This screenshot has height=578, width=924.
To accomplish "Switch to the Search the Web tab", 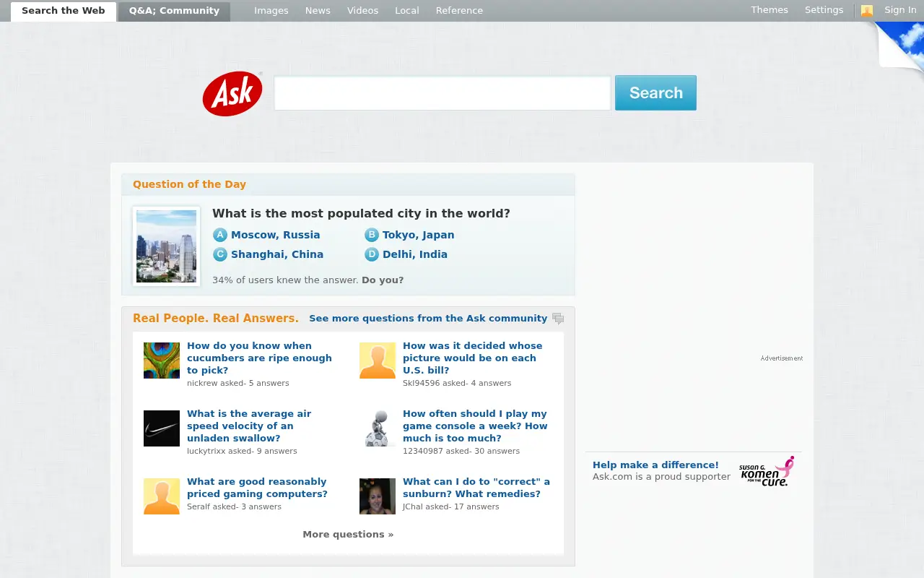I will (x=64, y=11).
